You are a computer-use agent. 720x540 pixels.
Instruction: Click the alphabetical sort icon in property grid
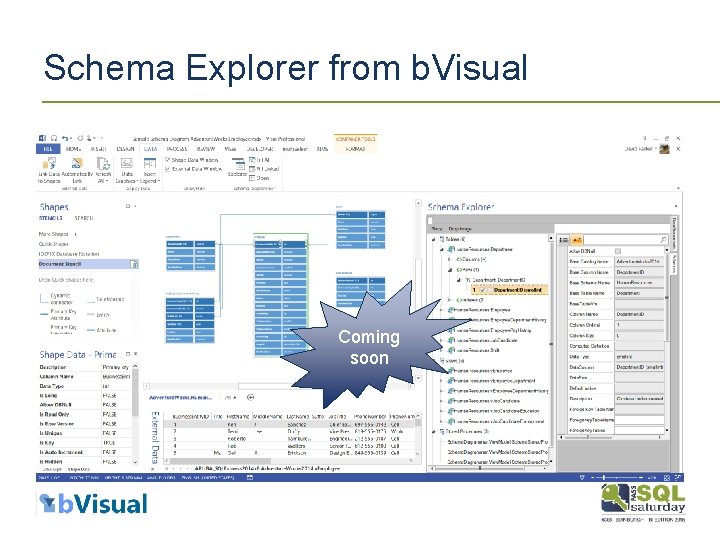577,240
